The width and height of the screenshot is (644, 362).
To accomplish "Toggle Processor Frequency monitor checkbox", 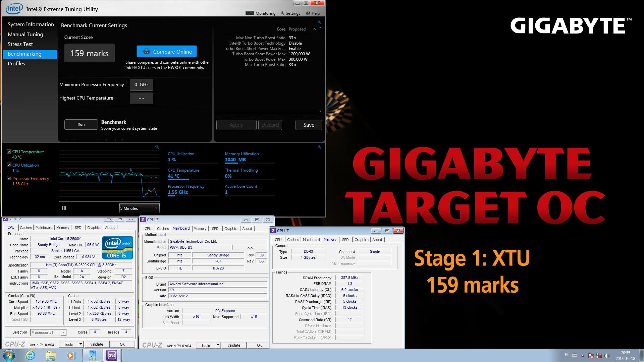I will tap(9, 178).
